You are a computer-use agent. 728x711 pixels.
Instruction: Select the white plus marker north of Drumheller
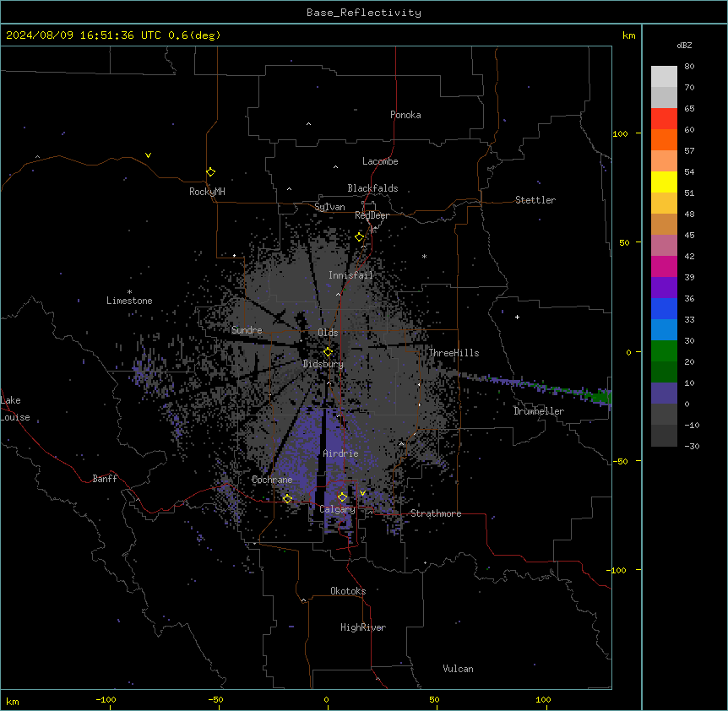(517, 317)
